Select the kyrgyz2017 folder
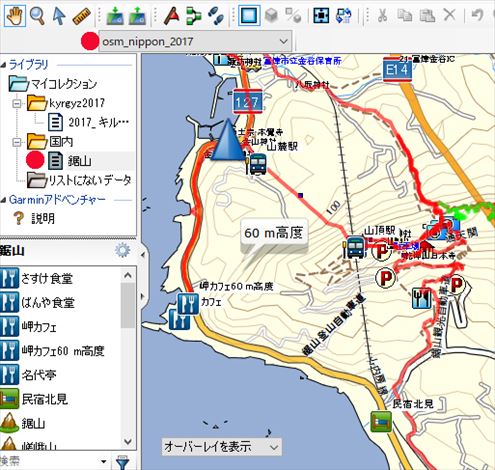Image resolution: width=495 pixels, height=470 pixels. tap(66, 103)
